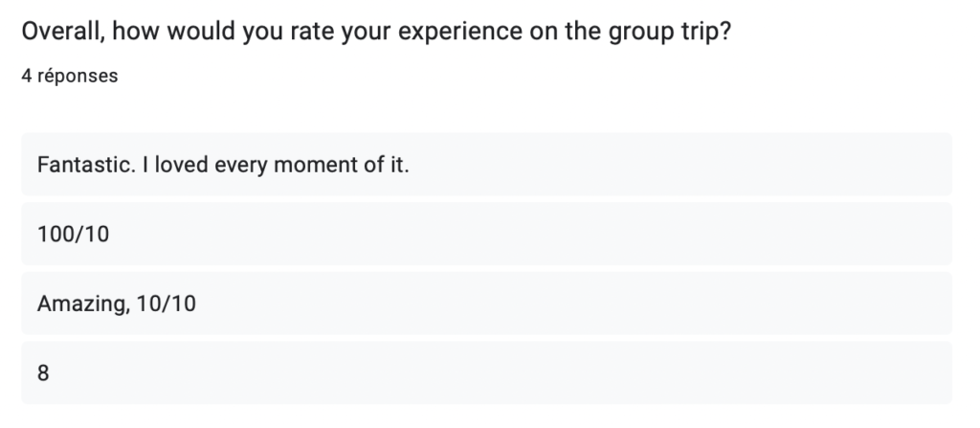Viewport: 980px width, 428px height.
Task: Select the "100/10" response row
Action: (487, 234)
